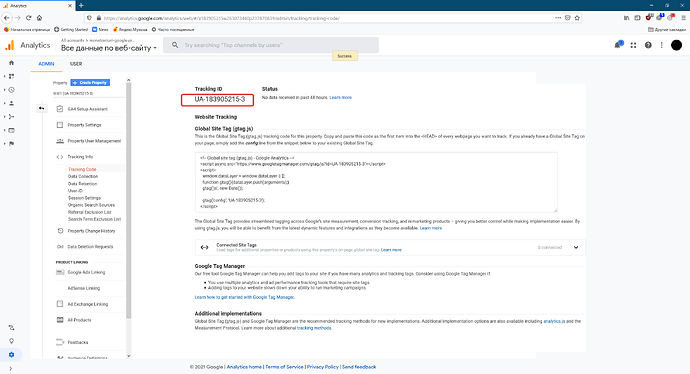This screenshot has width=690, height=374.
Task: Open Google Ads Linking
Action: tap(86, 272)
